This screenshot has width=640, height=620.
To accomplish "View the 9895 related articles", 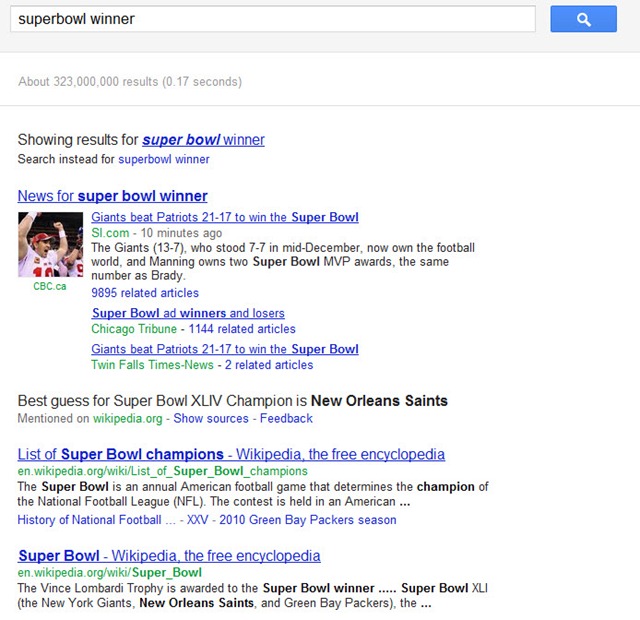I will coord(145,293).
